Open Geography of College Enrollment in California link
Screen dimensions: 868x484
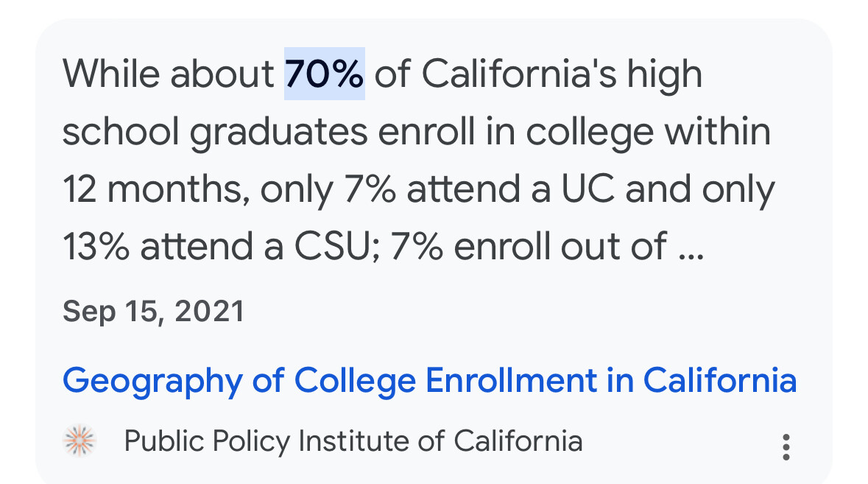point(429,381)
